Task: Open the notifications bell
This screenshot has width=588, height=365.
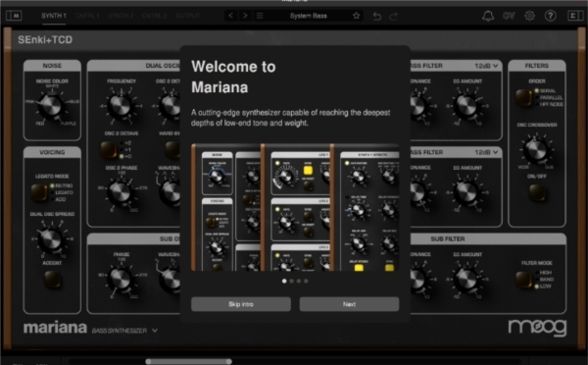Action: pos(488,16)
